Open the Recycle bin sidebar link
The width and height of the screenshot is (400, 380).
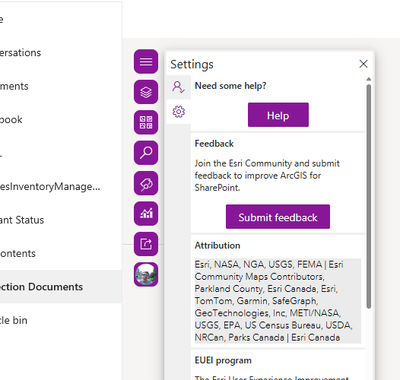(14, 320)
